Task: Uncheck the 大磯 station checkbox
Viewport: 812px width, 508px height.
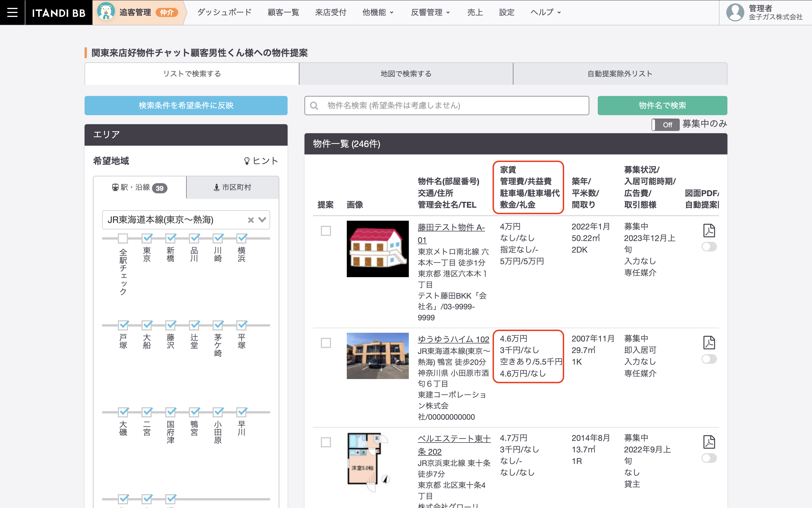Action: [x=123, y=412]
